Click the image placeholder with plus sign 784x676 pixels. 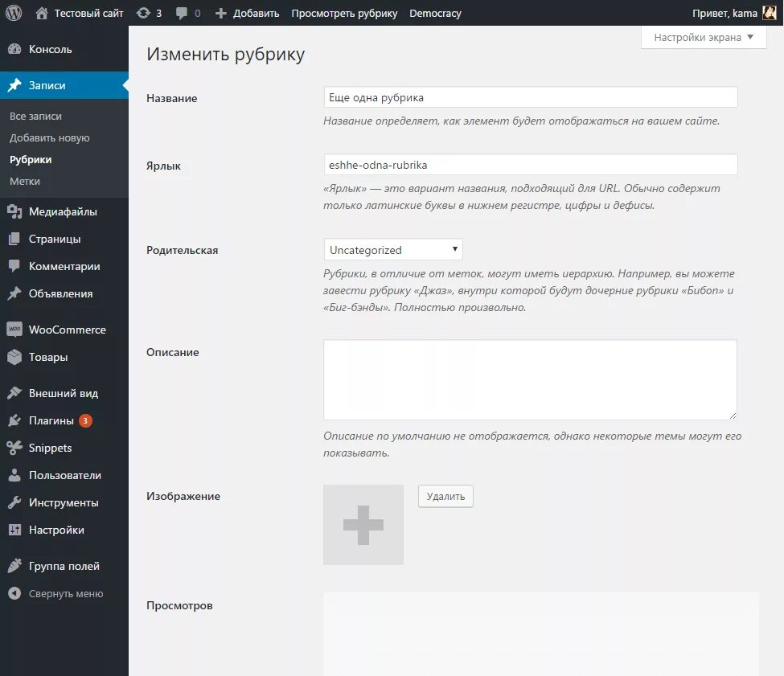pos(363,525)
